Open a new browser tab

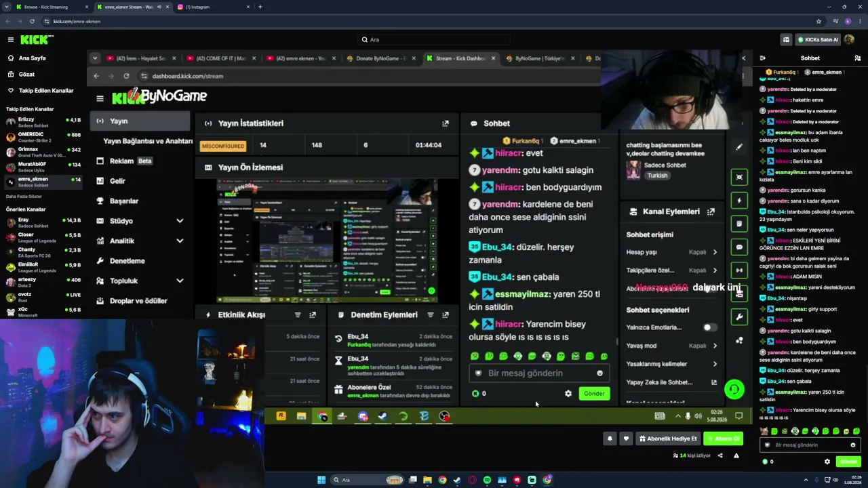[260, 7]
